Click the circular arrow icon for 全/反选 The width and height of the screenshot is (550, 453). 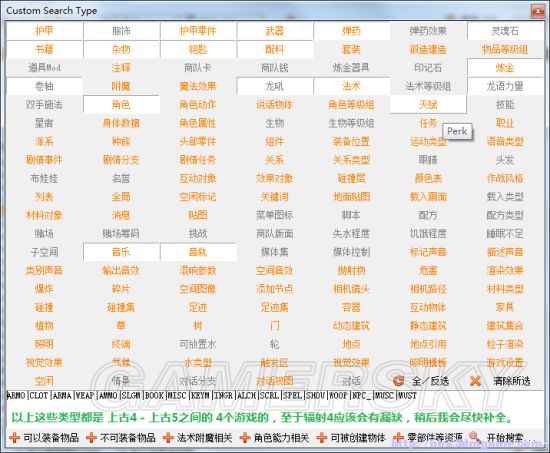[398, 381]
